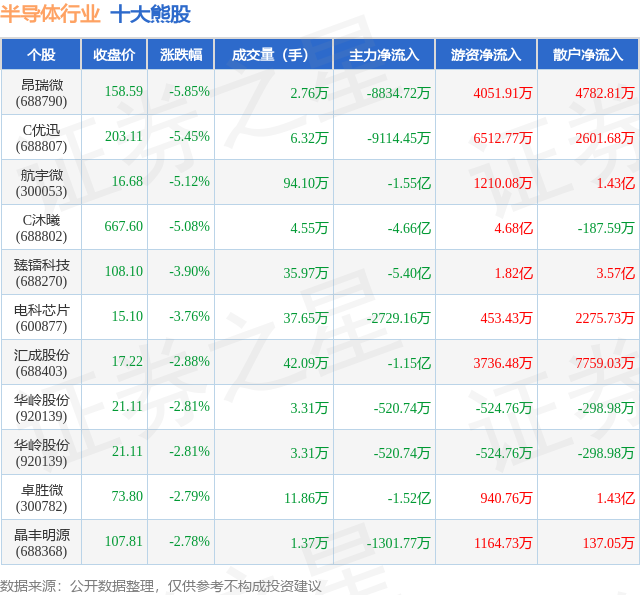The width and height of the screenshot is (640, 595).
Task: Click volume cell 6.32万
Action: 309,138
